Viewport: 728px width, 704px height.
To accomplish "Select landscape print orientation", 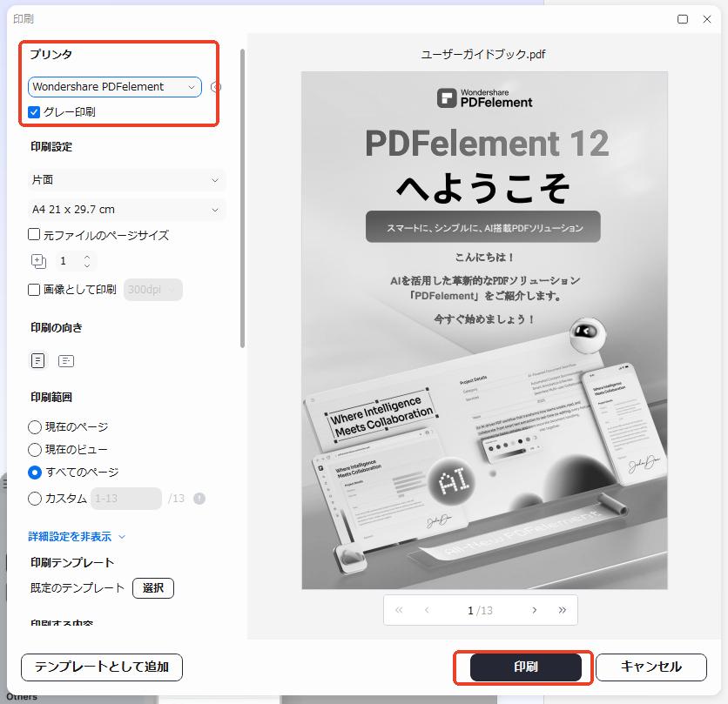I will tap(65, 360).
